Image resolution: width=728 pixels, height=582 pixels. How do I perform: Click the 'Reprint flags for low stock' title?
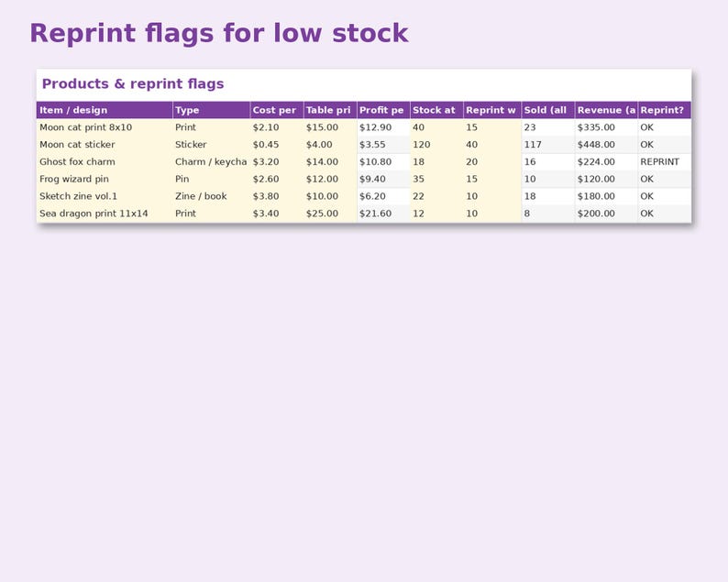tap(219, 33)
